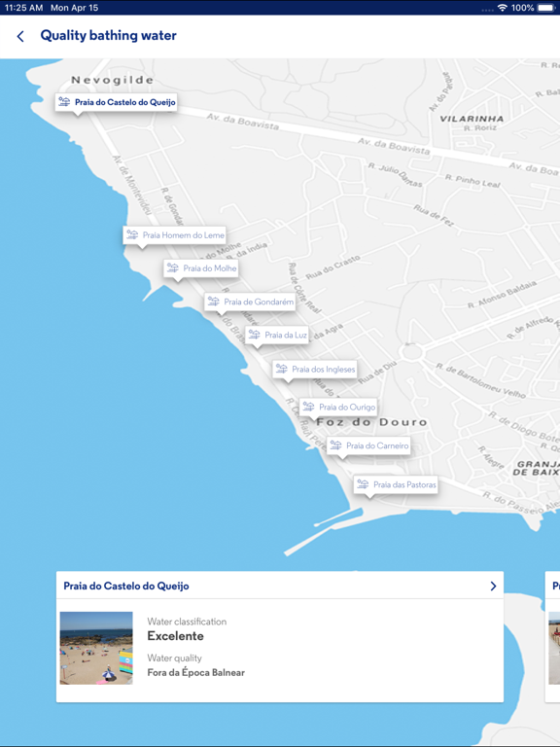The height and width of the screenshot is (747, 560).
Task: Tap the Praia do Carneiro label text
Action: tap(377, 445)
